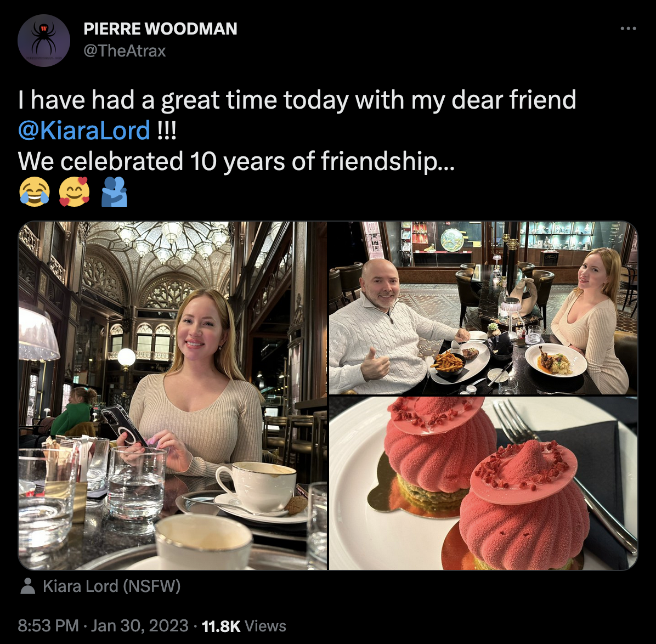Open the 11.8K view count

(221, 626)
